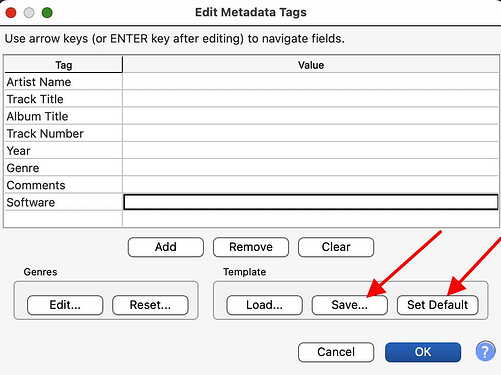Click the Track Number value cell
Image resolution: width=501 pixels, height=375 pixels.
point(311,134)
